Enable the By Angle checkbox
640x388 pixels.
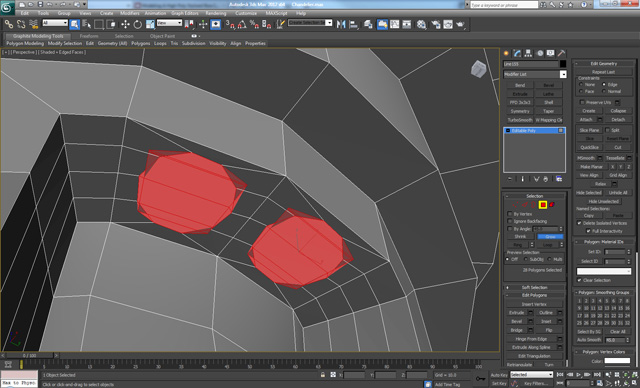510,229
